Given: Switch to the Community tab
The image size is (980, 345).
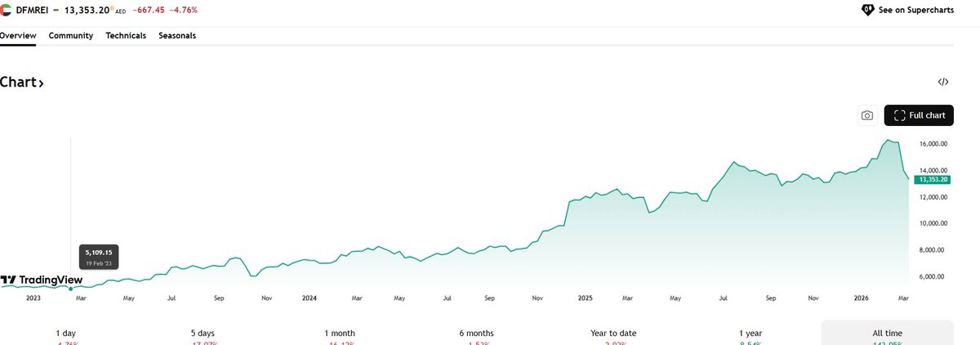Looking at the screenshot, I should 71,36.
